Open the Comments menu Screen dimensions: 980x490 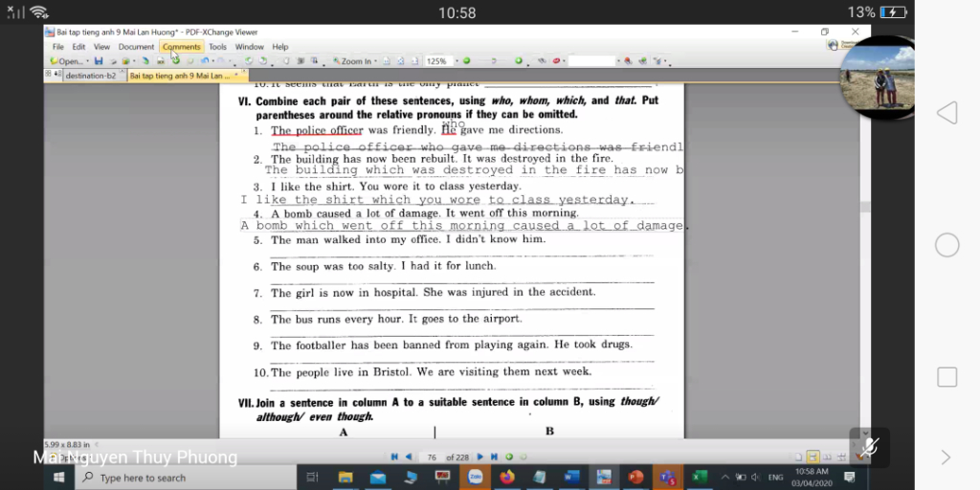pyautogui.click(x=181, y=47)
